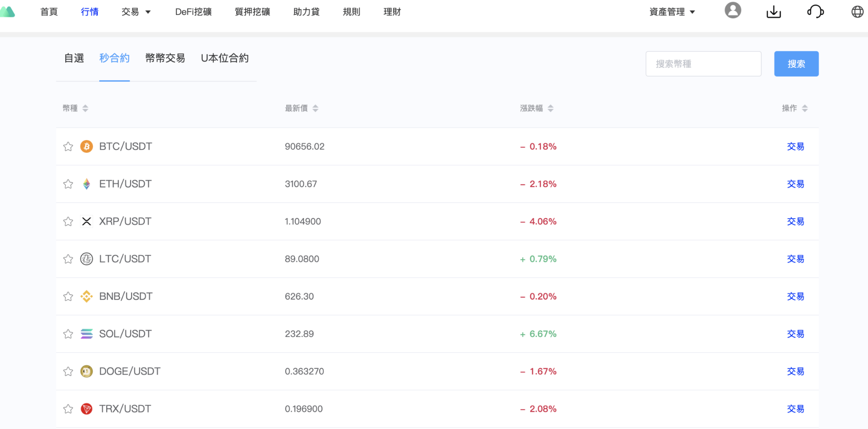Click XRP change − 4.06%
Viewport: 868px width, 429px height.
[x=538, y=221]
